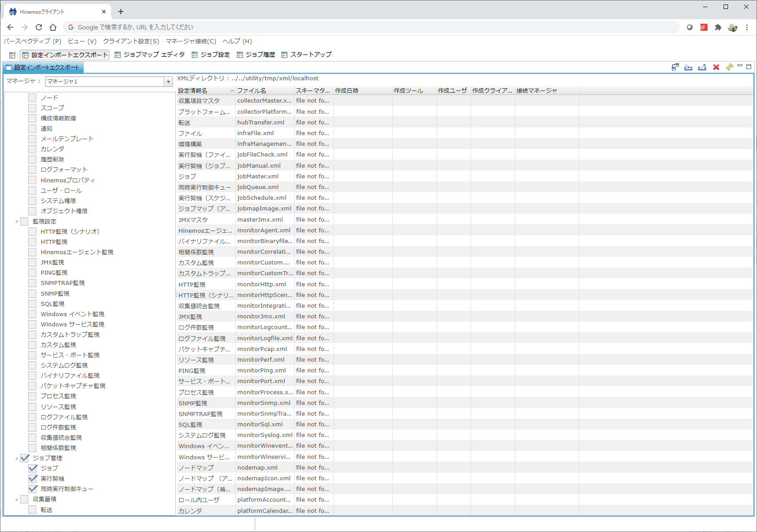Go back with browser back arrow
This screenshot has height=532, width=757.
(10, 27)
